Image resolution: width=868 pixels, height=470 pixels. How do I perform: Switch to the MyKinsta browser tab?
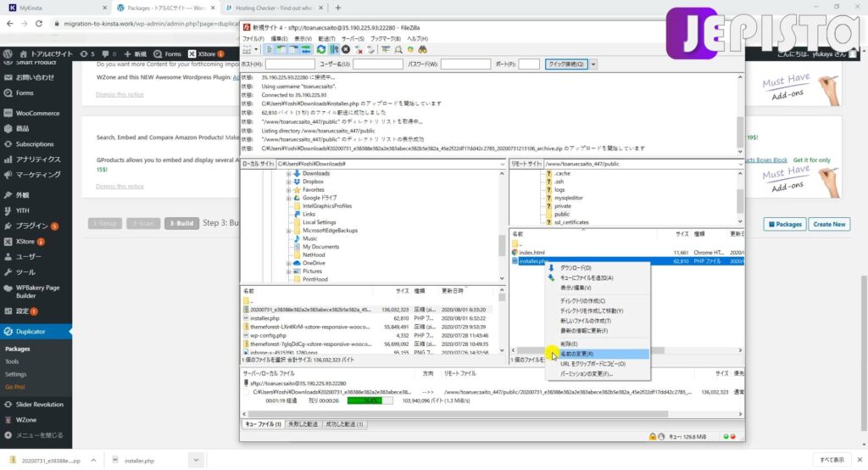tap(55, 8)
